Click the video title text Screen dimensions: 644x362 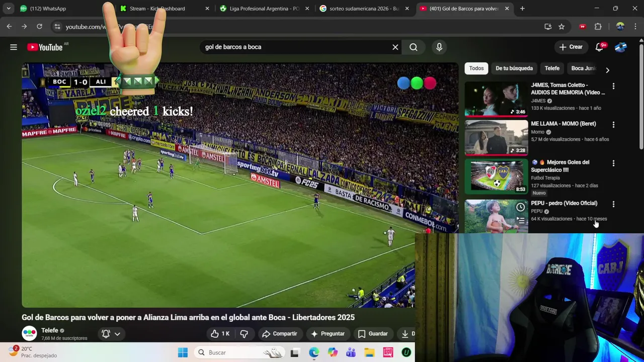pyautogui.click(x=188, y=318)
